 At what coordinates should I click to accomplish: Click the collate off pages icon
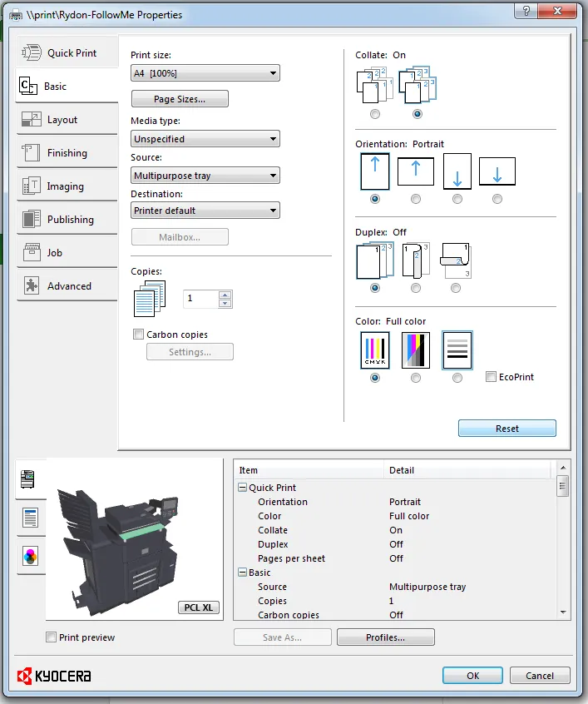(375, 86)
